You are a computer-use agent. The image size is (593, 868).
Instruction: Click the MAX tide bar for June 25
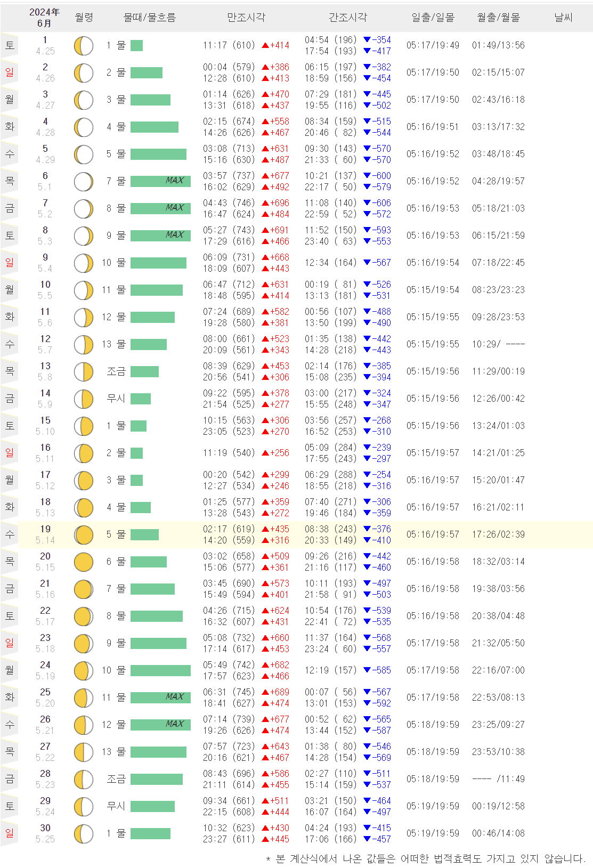click(x=160, y=697)
